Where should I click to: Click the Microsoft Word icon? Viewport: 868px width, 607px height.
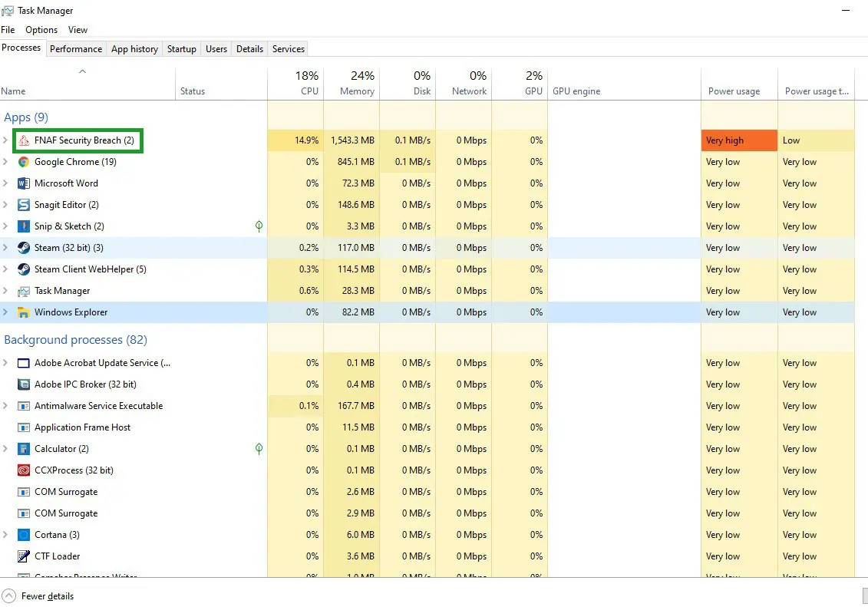[x=23, y=183]
